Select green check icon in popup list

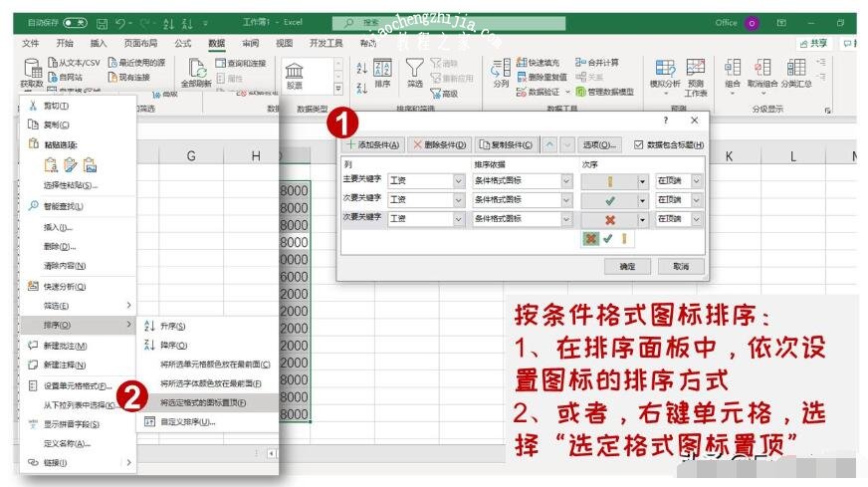pyautogui.click(x=608, y=239)
